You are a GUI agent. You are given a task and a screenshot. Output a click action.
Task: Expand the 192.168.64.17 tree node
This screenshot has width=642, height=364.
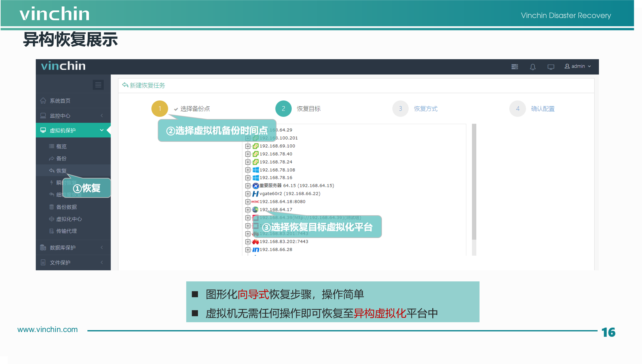[x=248, y=210]
